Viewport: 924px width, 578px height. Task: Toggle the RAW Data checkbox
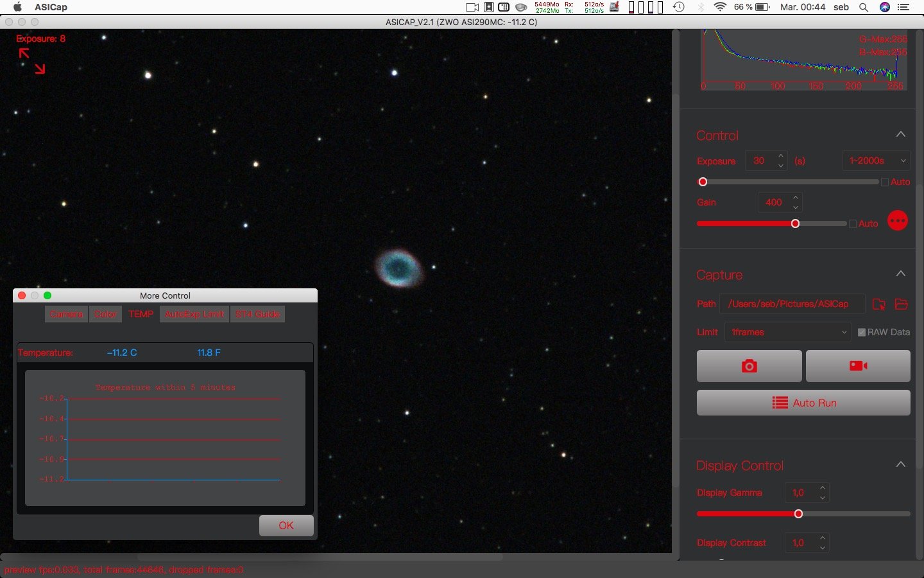(862, 332)
